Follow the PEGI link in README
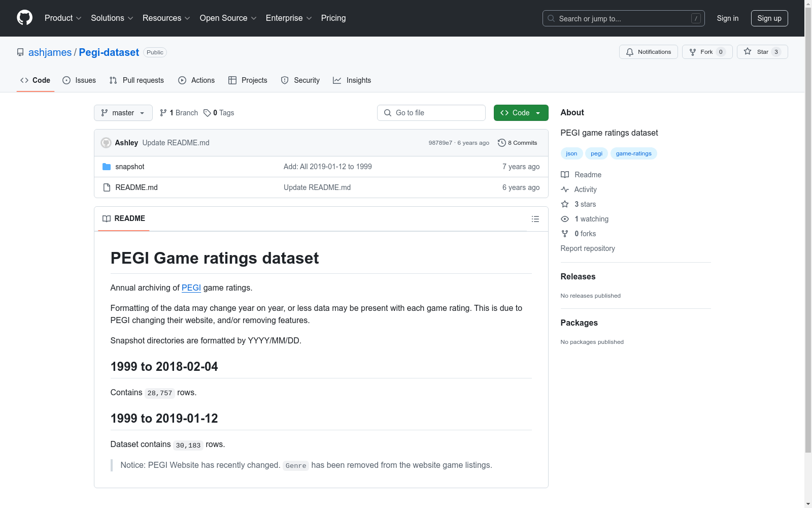 pyautogui.click(x=191, y=288)
